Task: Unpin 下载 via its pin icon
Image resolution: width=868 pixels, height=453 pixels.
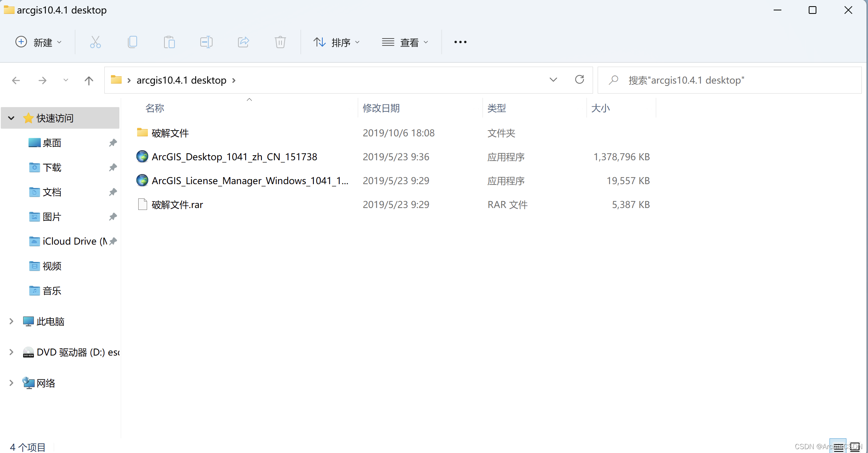Action: (x=112, y=168)
